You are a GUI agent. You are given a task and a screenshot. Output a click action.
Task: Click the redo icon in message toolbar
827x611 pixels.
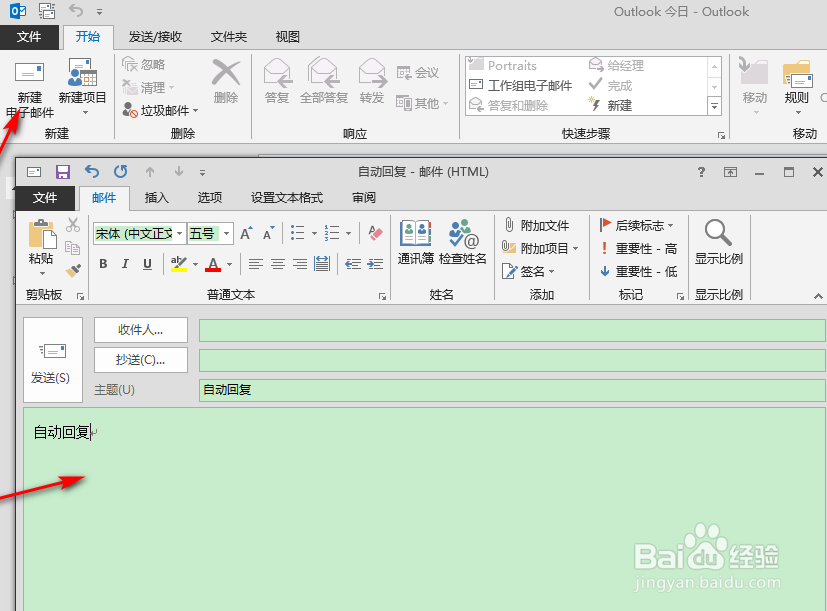point(121,171)
